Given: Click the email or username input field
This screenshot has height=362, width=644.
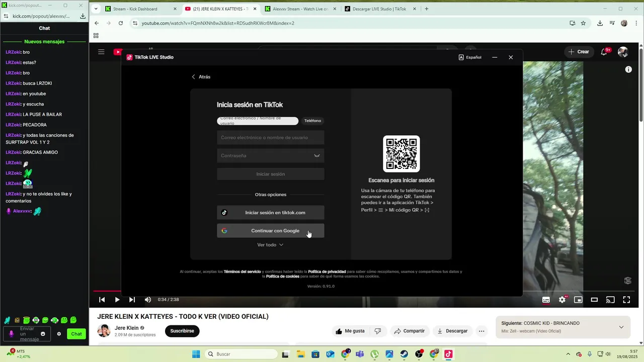Looking at the screenshot, I should pos(271,138).
